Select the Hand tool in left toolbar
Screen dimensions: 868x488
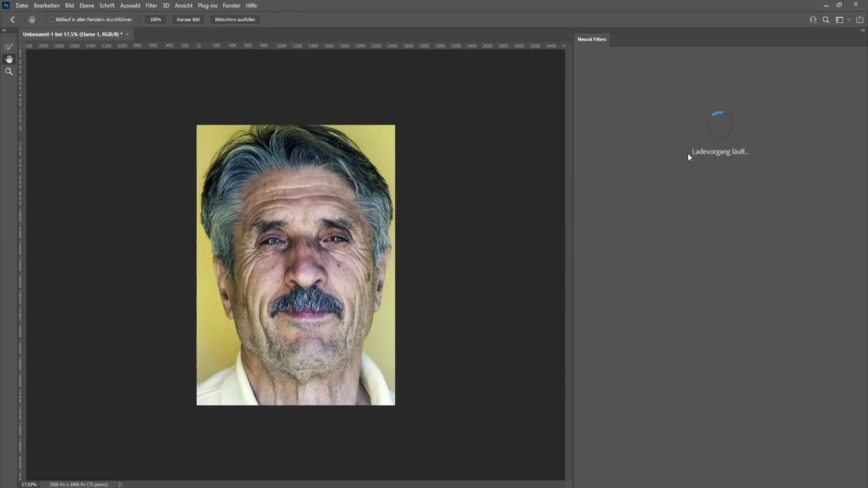coord(9,59)
